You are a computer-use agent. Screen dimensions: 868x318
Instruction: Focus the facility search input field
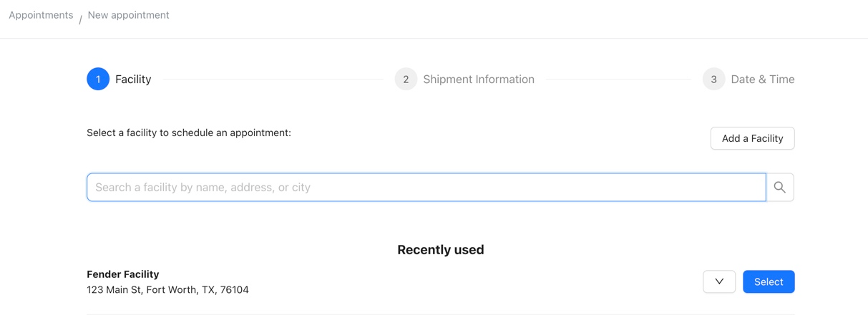point(426,187)
